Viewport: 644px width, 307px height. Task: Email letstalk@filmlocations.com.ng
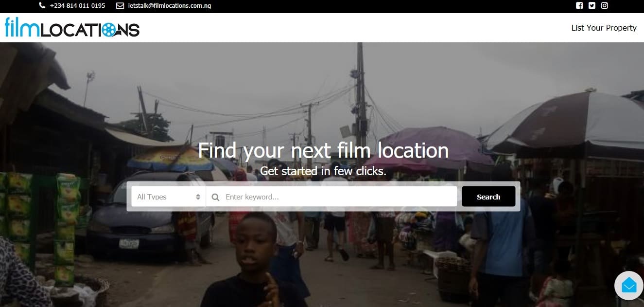click(x=170, y=6)
